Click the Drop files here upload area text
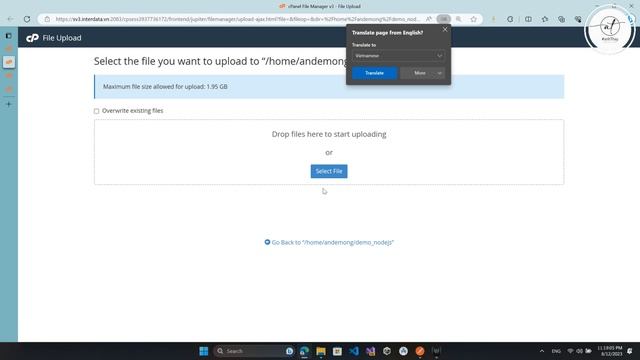Viewport: 640px width, 360px height. point(329,134)
